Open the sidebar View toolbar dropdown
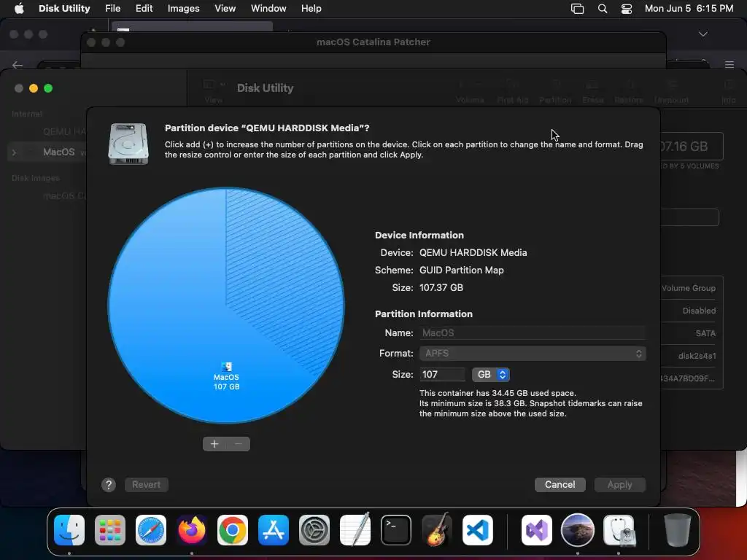The width and height of the screenshot is (747, 560). click(x=214, y=91)
